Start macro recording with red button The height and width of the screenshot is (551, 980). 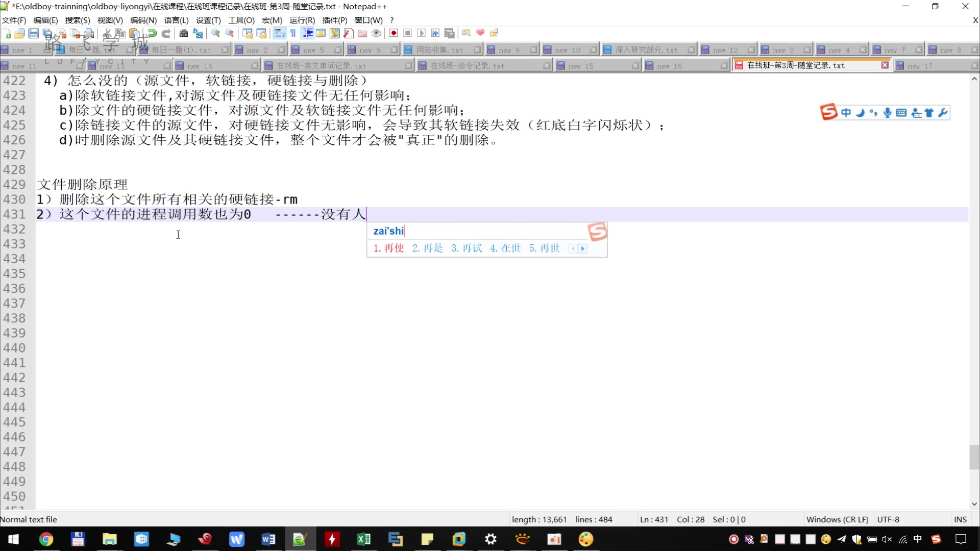[394, 34]
